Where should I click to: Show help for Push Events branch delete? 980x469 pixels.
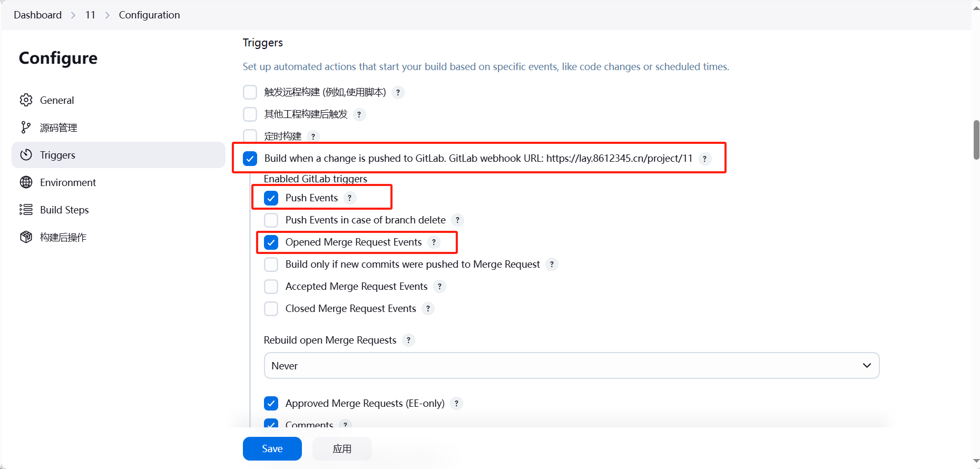click(457, 220)
